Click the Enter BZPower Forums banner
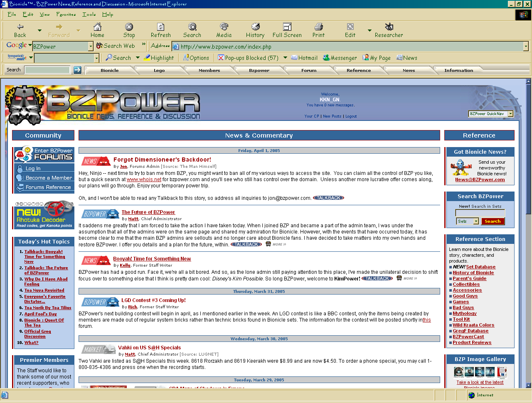The image size is (532, 403). [44, 154]
